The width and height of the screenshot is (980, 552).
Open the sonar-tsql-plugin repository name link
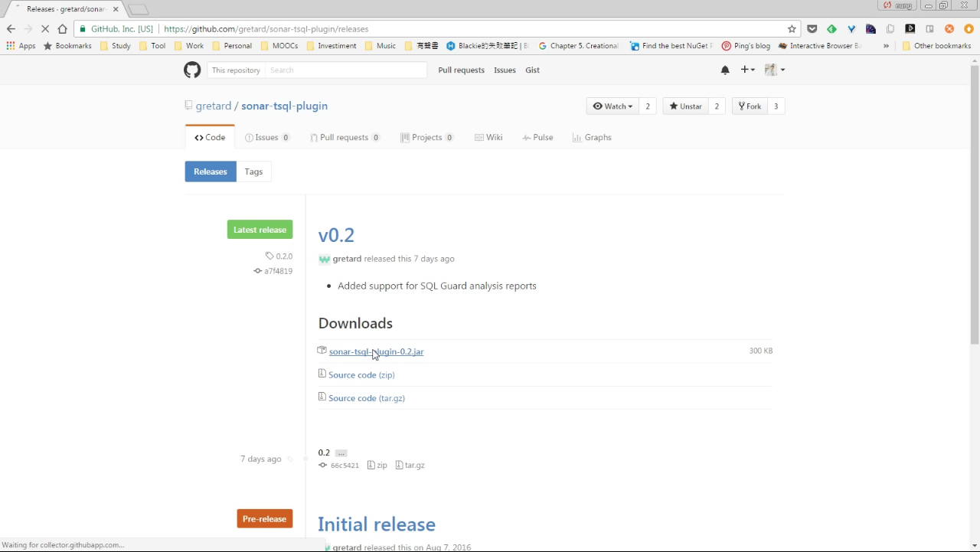click(284, 106)
